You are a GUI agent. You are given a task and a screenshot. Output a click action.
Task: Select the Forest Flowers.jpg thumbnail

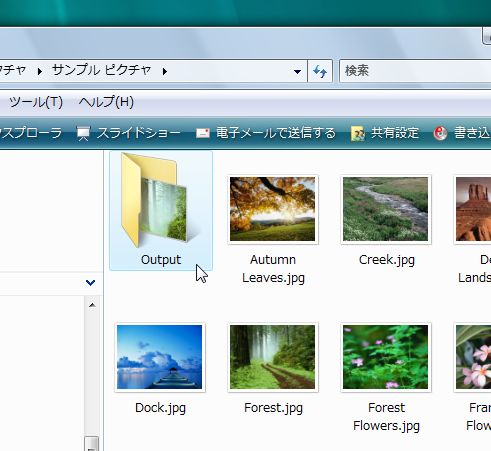pyautogui.click(x=386, y=357)
